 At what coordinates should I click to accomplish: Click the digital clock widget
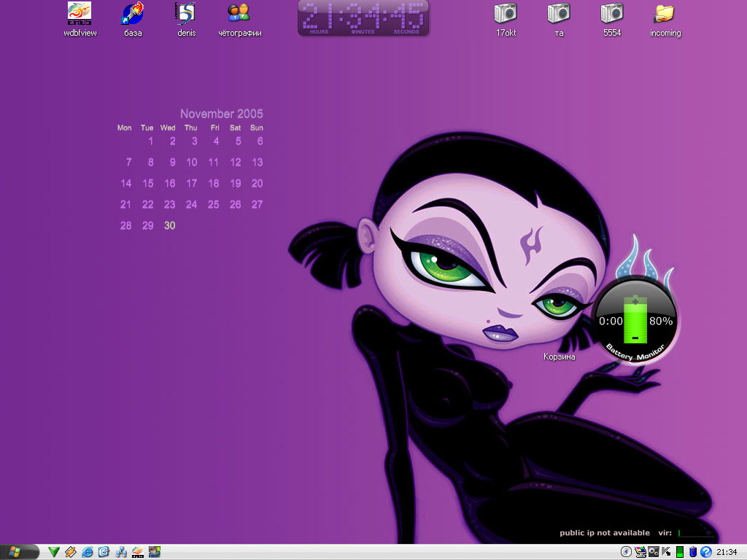coord(363,18)
